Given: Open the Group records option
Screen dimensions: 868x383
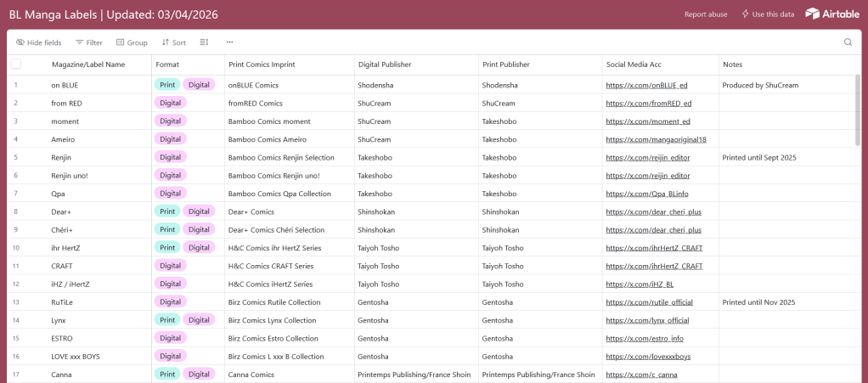Looking at the screenshot, I should click(x=132, y=42).
